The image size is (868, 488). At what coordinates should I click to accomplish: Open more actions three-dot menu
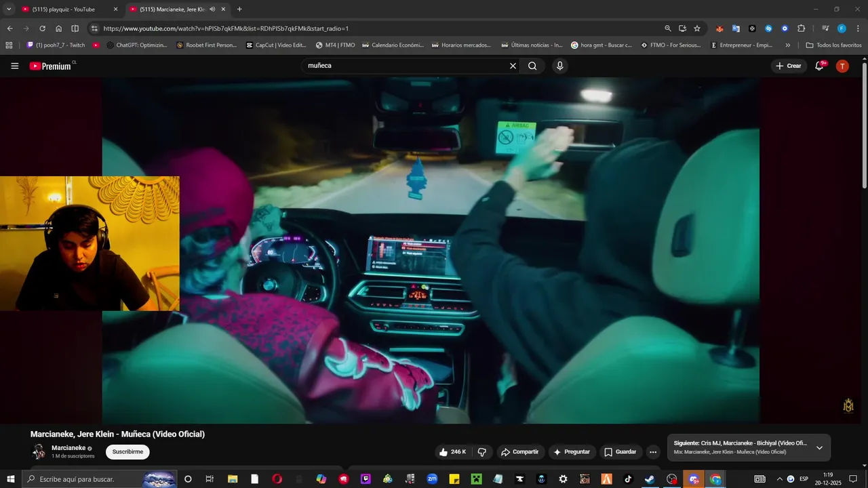653,452
